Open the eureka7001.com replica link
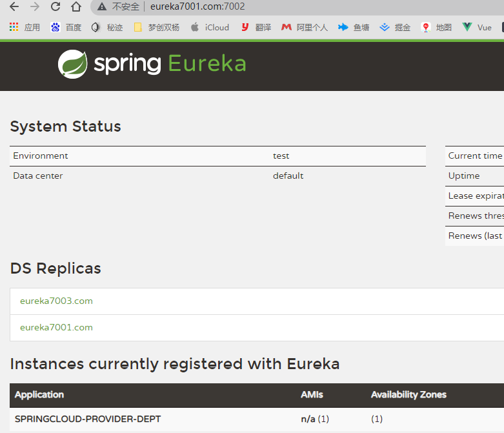The width and height of the screenshot is (504, 433). (56, 327)
